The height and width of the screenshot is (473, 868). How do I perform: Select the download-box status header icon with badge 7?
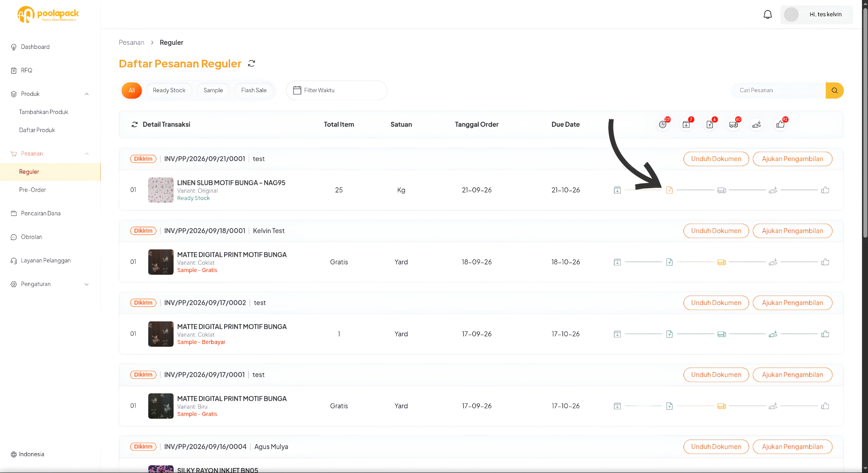(x=686, y=124)
